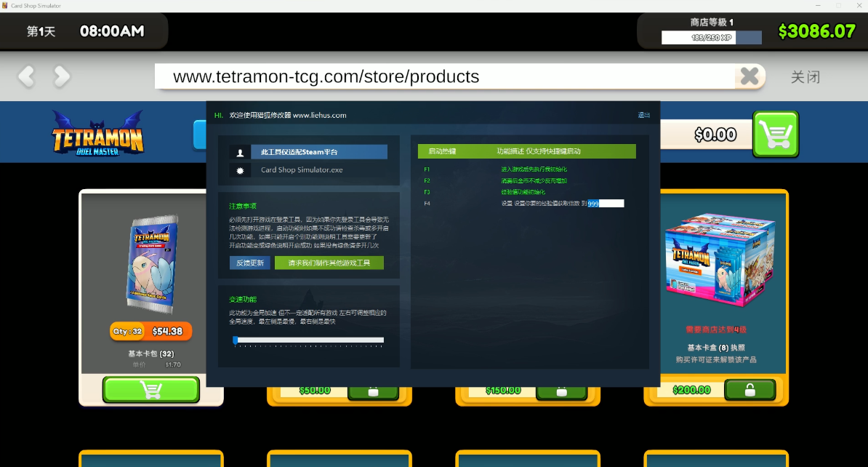
Task: Click the URL address bar
Action: pos(444,76)
